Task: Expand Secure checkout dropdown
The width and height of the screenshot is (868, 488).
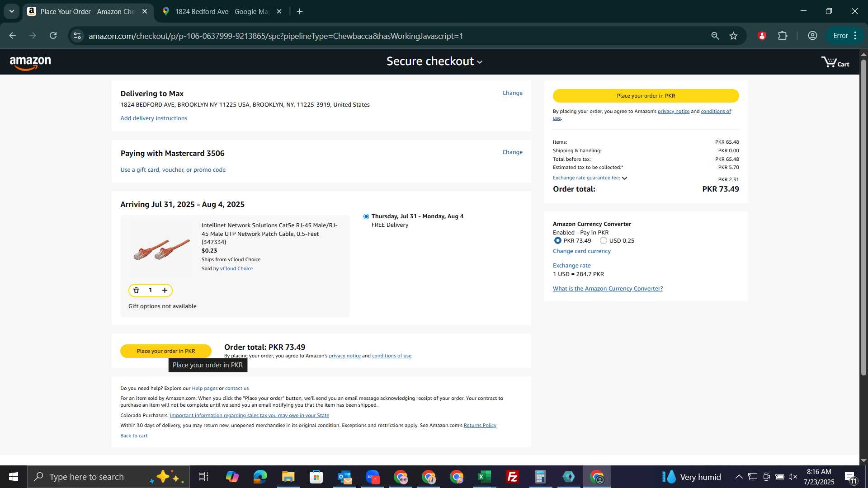Action: tap(434, 61)
